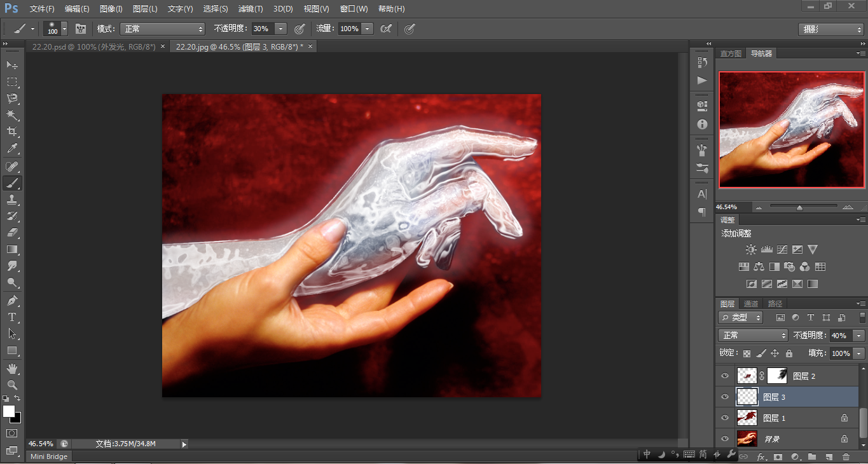Select the Eyedropper tool
The image size is (868, 464).
coord(12,149)
